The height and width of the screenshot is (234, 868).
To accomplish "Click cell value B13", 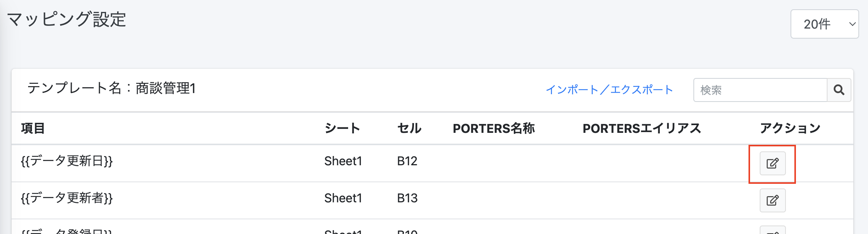I will coord(407,198).
